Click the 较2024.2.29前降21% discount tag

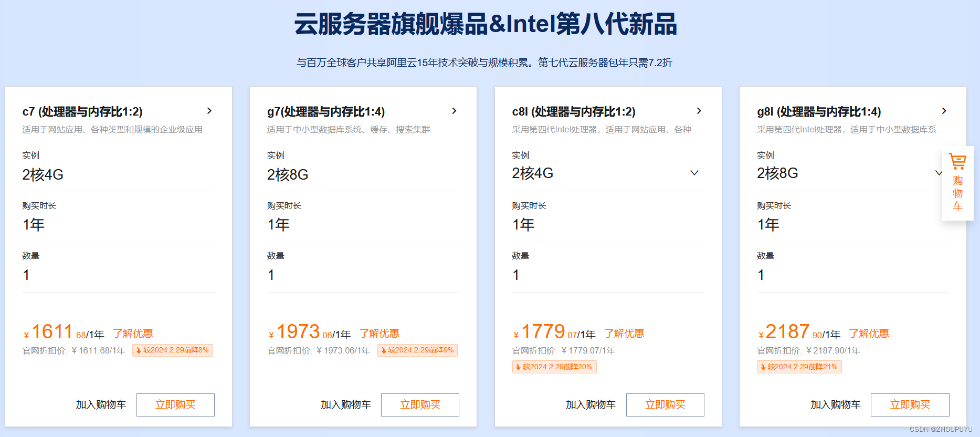click(x=799, y=367)
